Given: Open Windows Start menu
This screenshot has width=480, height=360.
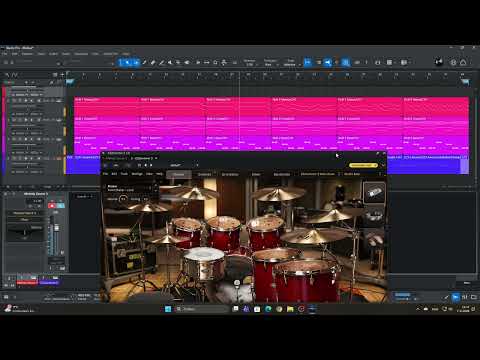Looking at the screenshot, I should coord(168,309).
